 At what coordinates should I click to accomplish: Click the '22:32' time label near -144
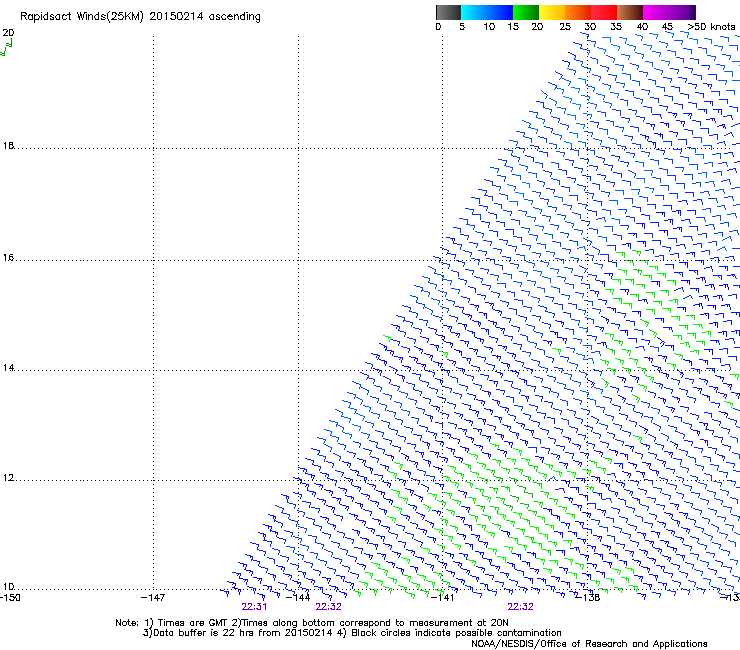tap(328, 607)
